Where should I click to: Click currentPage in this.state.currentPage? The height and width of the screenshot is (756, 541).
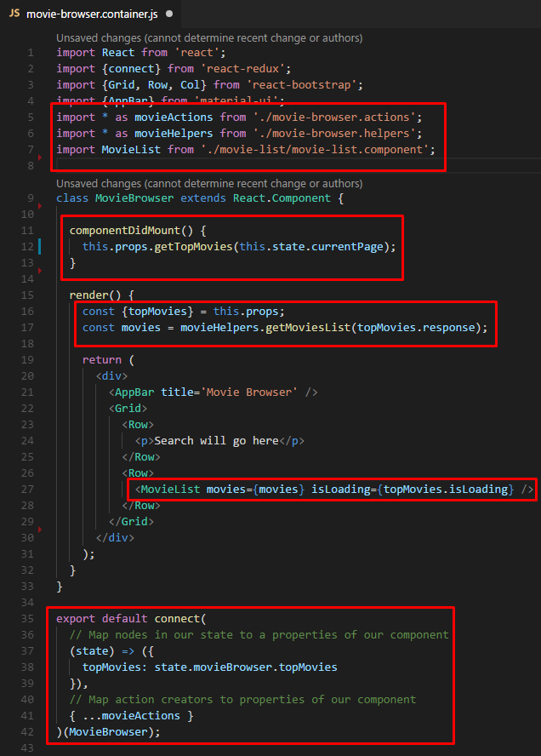pyautogui.click(x=347, y=246)
